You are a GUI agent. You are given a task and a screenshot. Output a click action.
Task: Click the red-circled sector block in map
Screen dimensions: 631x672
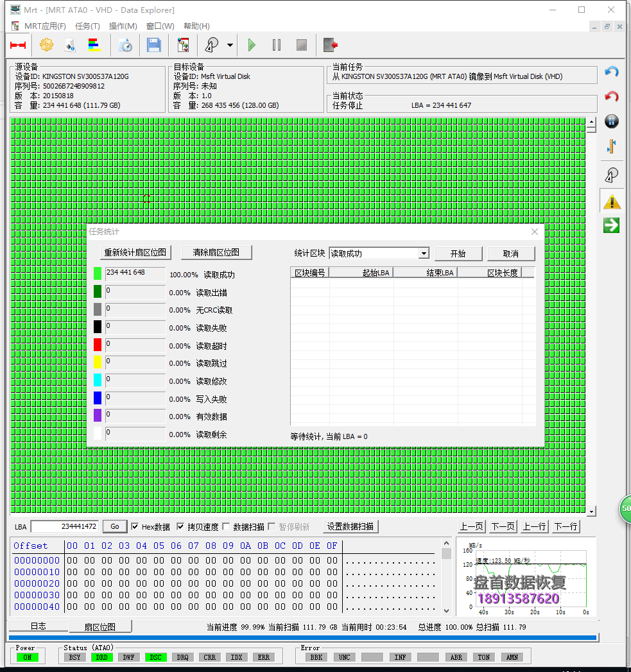(146, 198)
